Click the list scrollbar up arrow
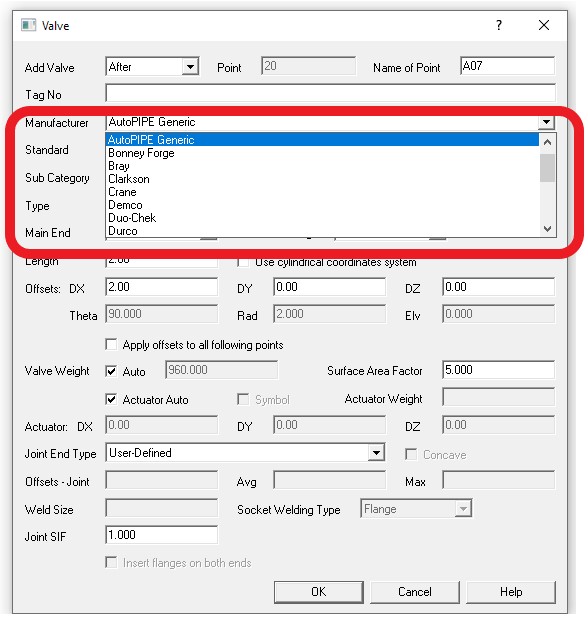This screenshot has height=621, width=588. pyautogui.click(x=547, y=141)
